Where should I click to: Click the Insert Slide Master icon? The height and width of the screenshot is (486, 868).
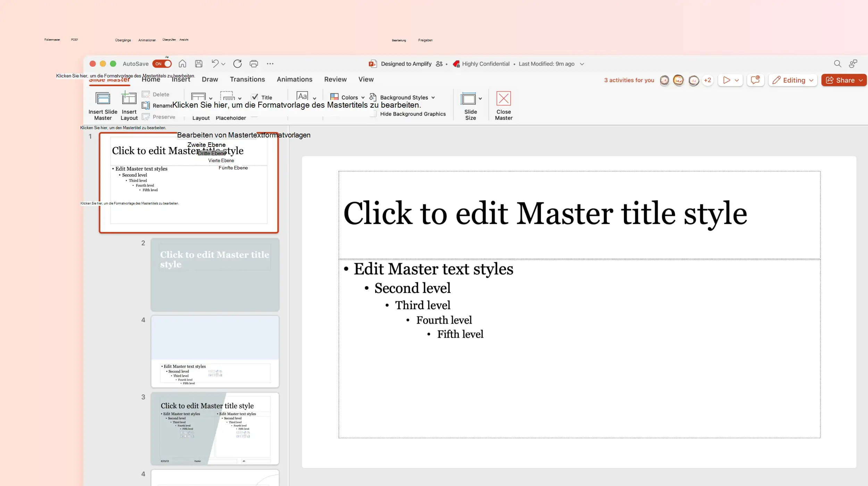coord(103,99)
